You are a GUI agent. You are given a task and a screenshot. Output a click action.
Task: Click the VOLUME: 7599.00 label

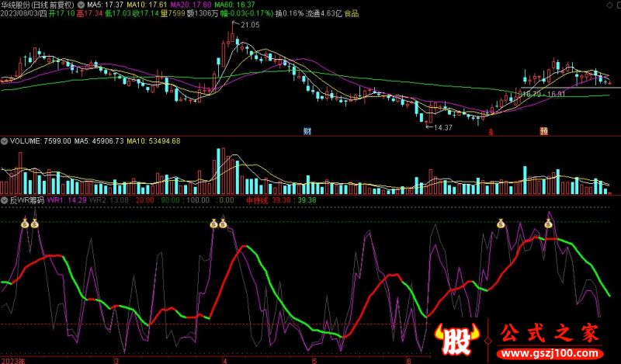(40, 141)
